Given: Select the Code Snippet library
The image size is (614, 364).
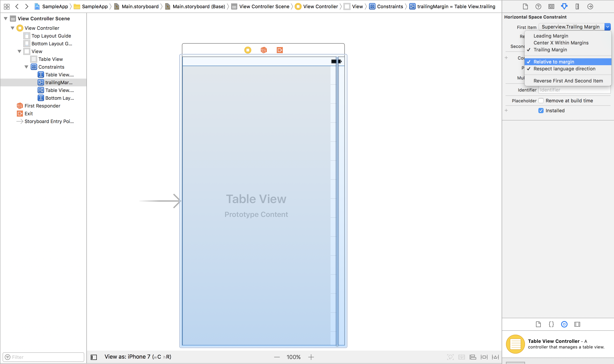Looking at the screenshot, I should coord(551,324).
